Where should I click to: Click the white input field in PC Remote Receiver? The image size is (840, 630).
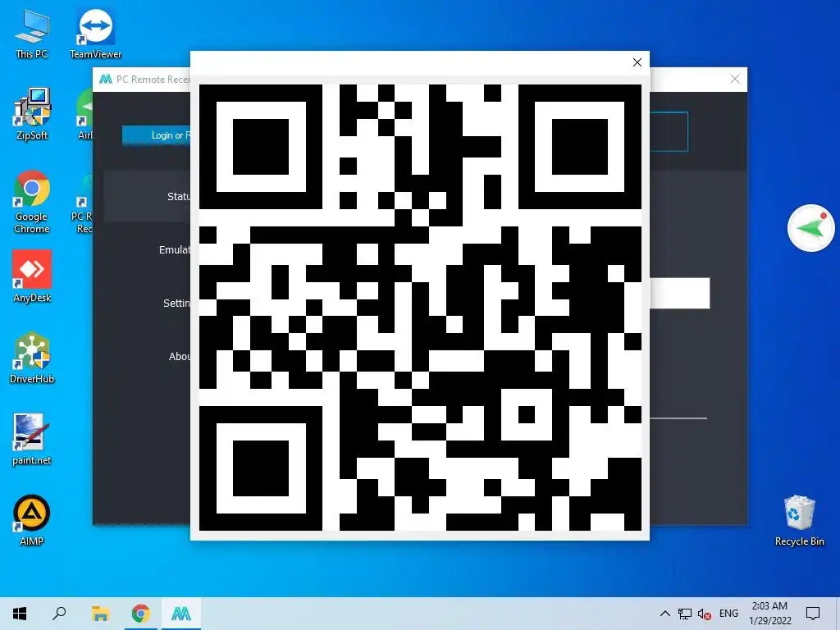pyautogui.click(x=680, y=293)
